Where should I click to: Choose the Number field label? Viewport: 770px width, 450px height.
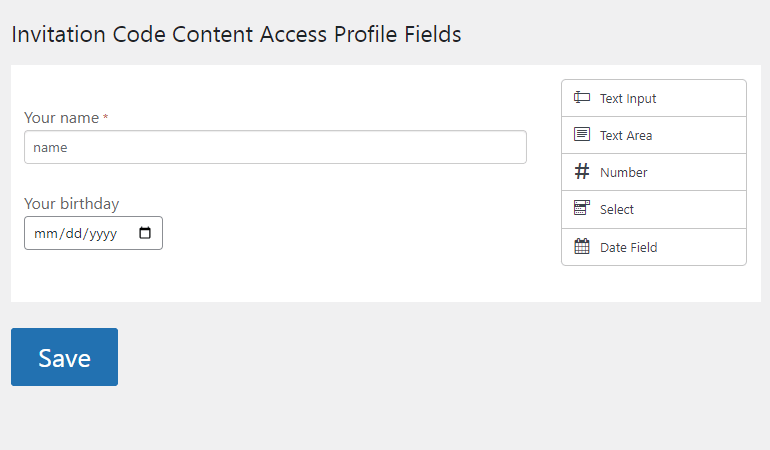point(623,172)
